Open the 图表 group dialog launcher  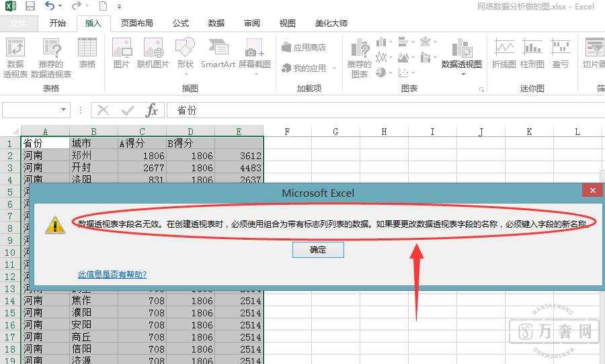point(481,89)
